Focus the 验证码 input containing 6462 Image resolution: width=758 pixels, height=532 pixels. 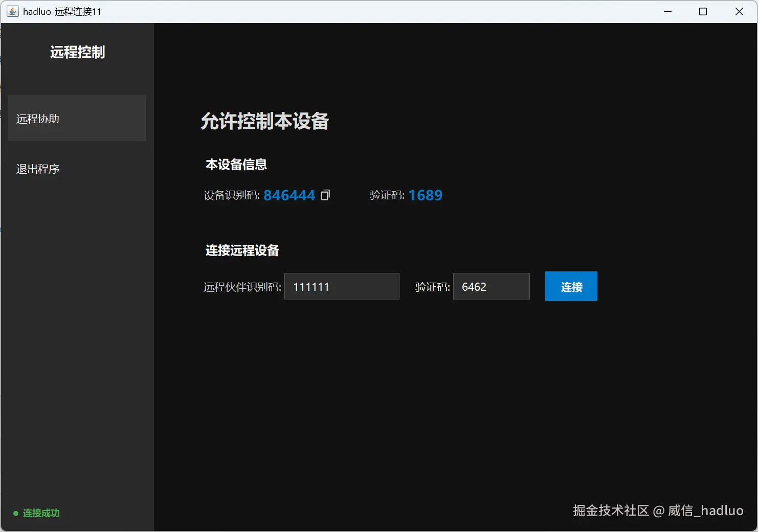pyautogui.click(x=491, y=286)
